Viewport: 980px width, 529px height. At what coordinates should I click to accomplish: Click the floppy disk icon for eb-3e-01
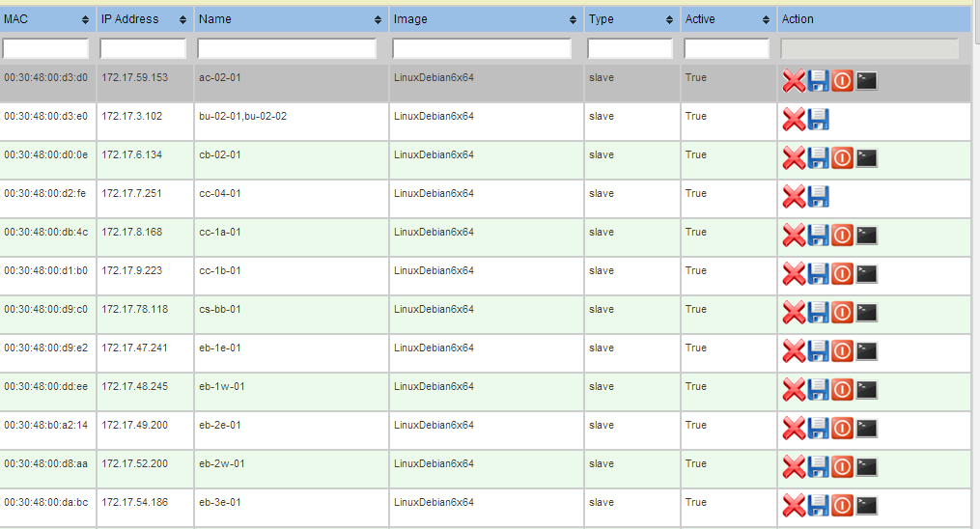tap(819, 506)
